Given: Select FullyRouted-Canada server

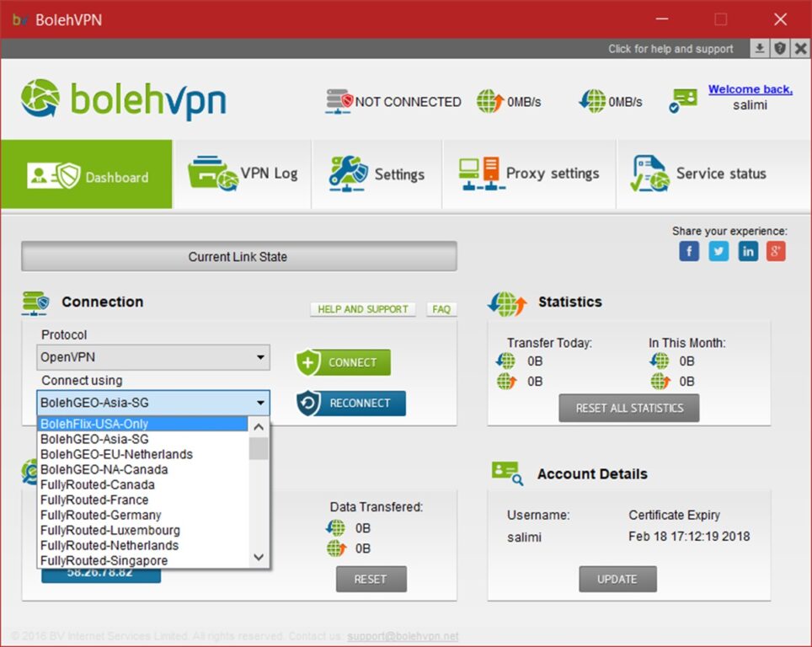Looking at the screenshot, I should tap(143, 485).
